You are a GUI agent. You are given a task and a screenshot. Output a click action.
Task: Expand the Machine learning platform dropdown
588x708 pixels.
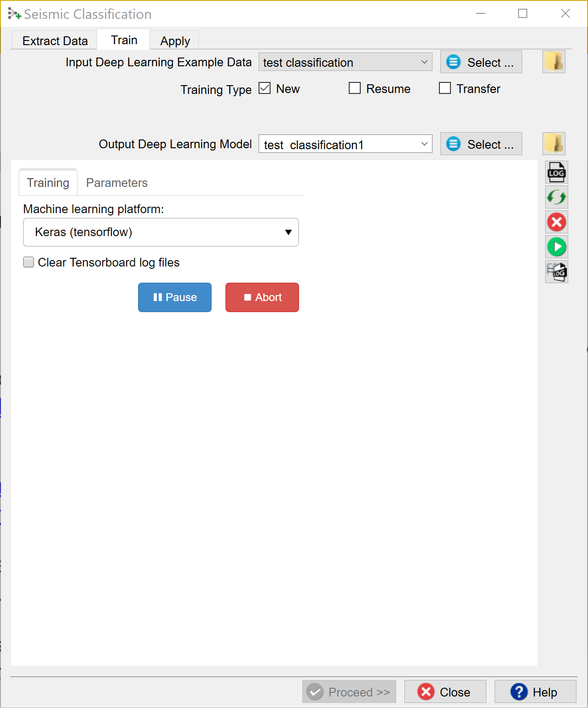point(161,232)
